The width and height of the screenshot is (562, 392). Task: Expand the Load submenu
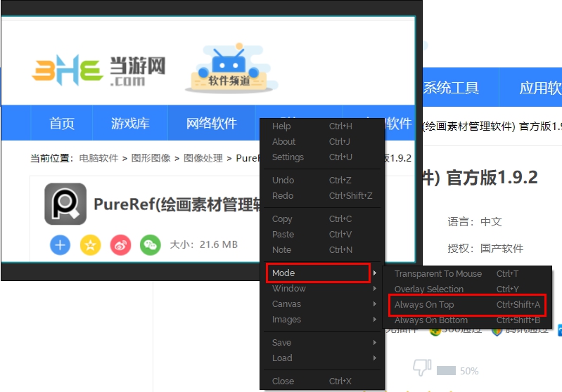(322, 358)
